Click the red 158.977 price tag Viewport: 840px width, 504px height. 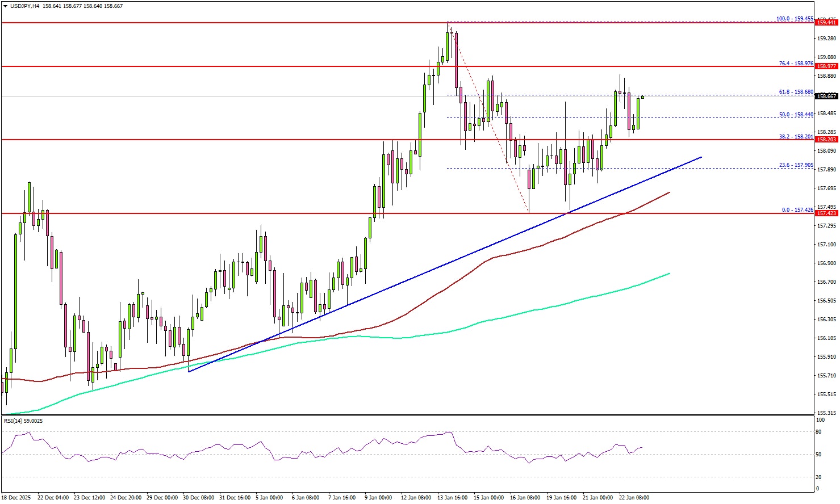(826, 66)
